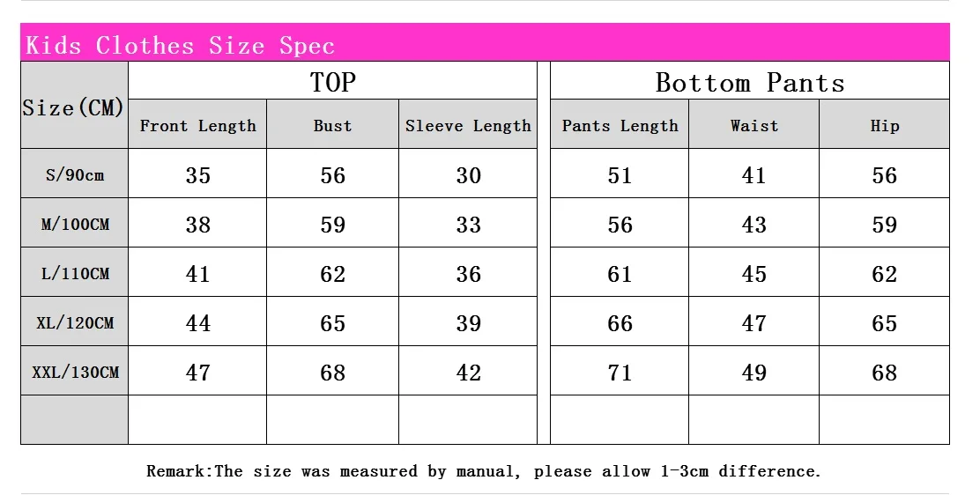
Task: Select front length value 35 for S
Action: (197, 174)
